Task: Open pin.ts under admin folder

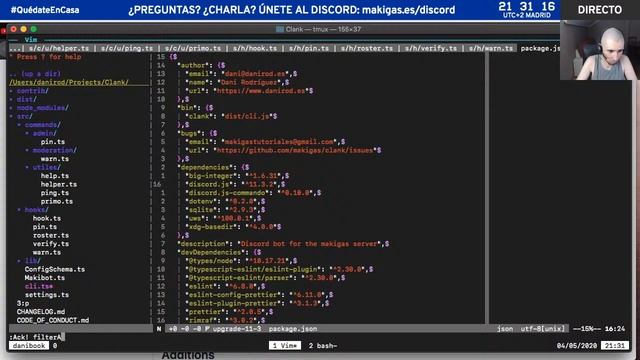Action: [x=53, y=142]
